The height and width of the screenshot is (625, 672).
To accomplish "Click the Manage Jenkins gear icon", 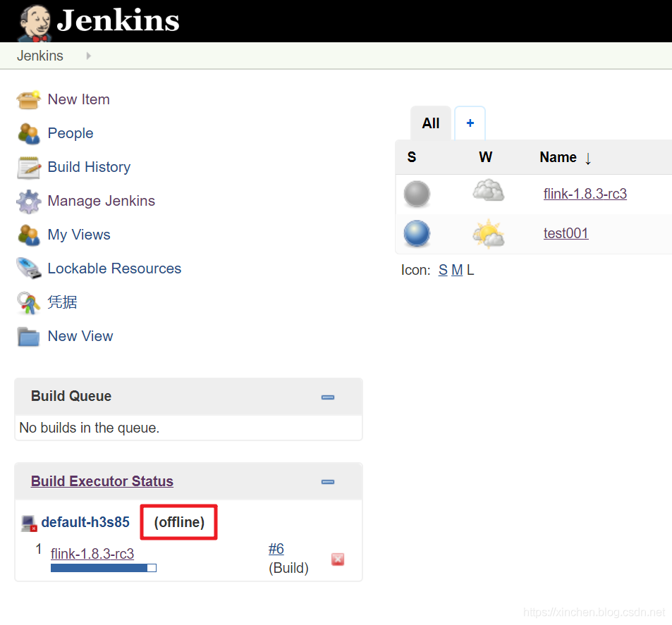I will point(28,201).
